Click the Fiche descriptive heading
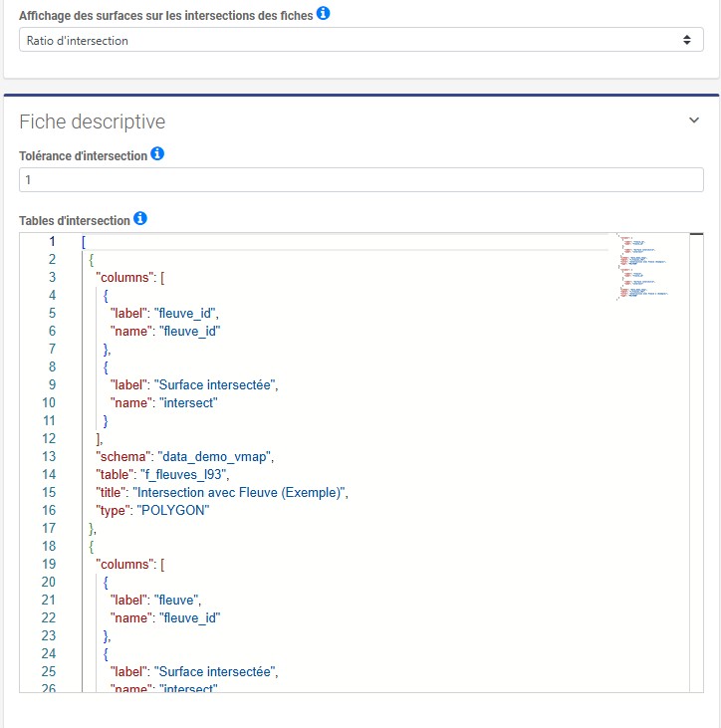The height and width of the screenshot is (728, 721). point(92,121)
